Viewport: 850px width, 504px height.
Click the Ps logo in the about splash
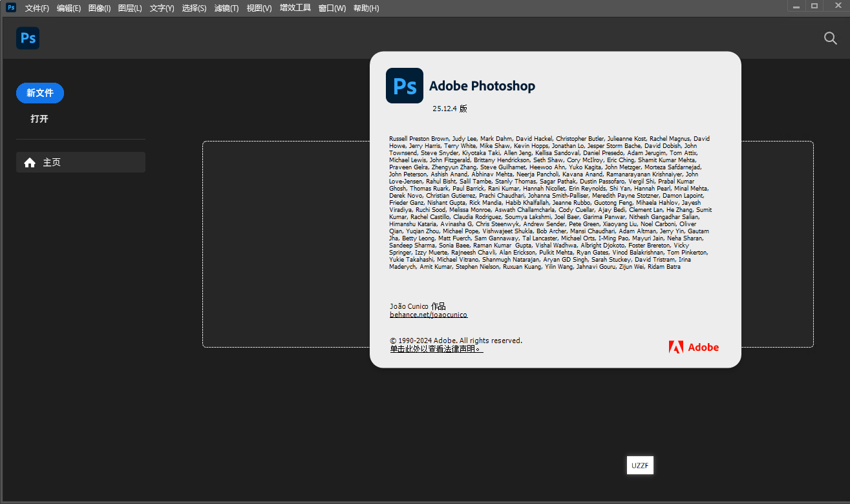(405, 86)
